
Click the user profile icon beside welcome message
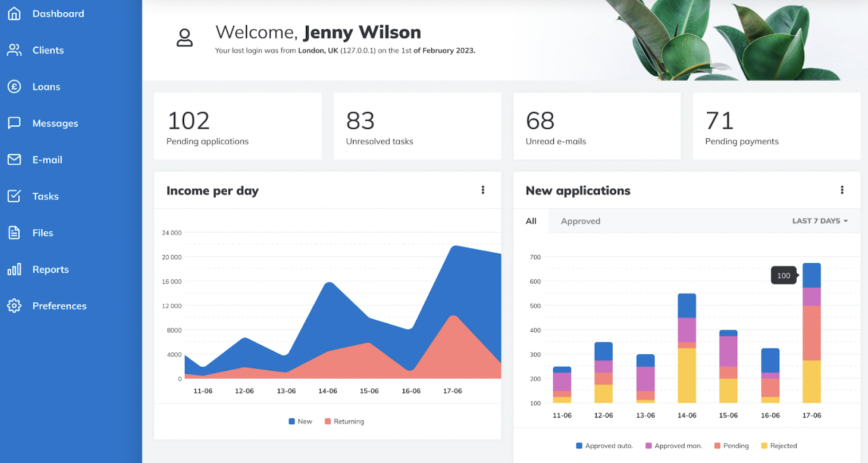pos(185,37)
